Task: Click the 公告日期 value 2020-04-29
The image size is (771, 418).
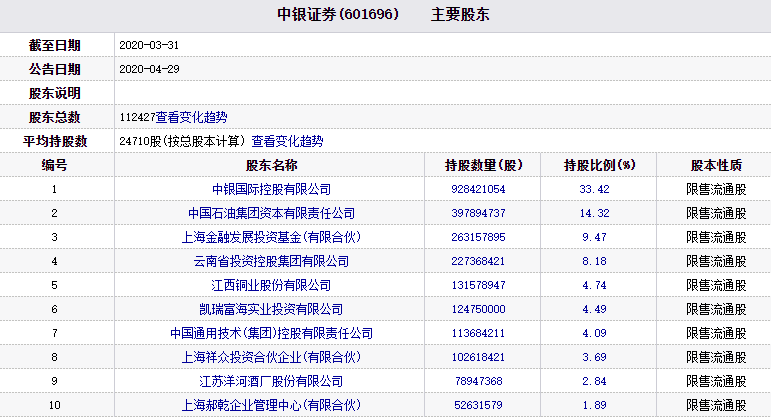Action: pyautogui.click(x=149, y=69)
